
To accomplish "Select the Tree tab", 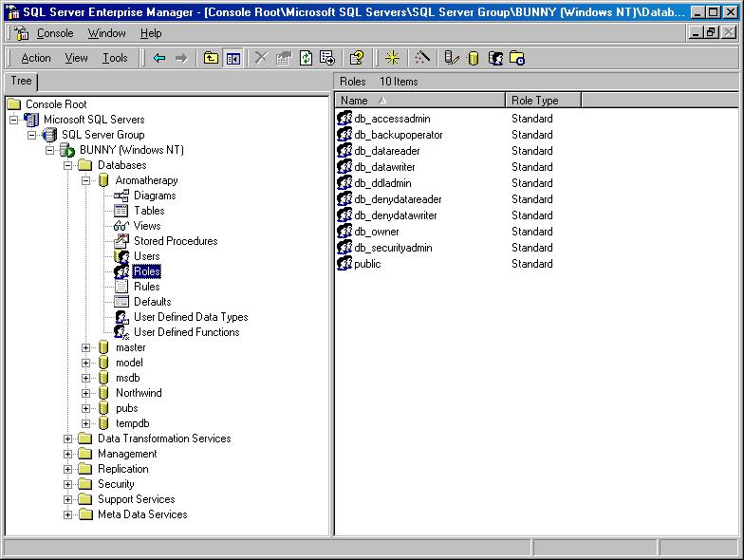I will (x=21, y=82).
